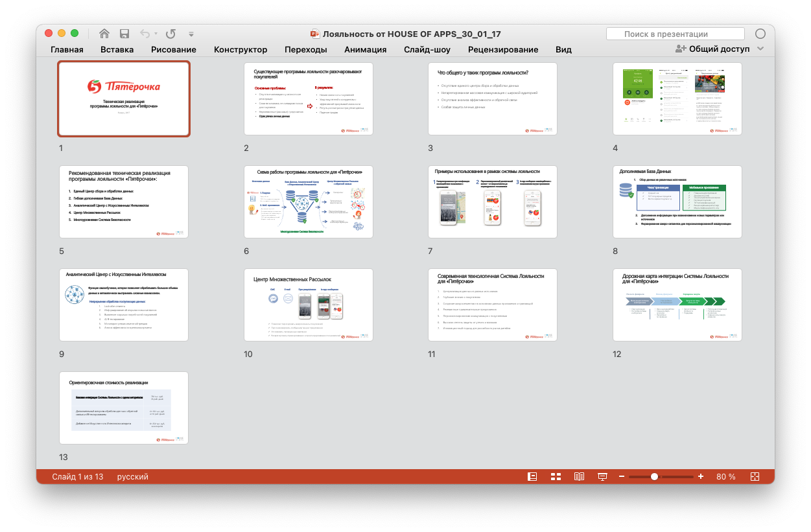Open the Переходы ribbon tab
This screenshot has height=532, width=811.
pos(306,49)
